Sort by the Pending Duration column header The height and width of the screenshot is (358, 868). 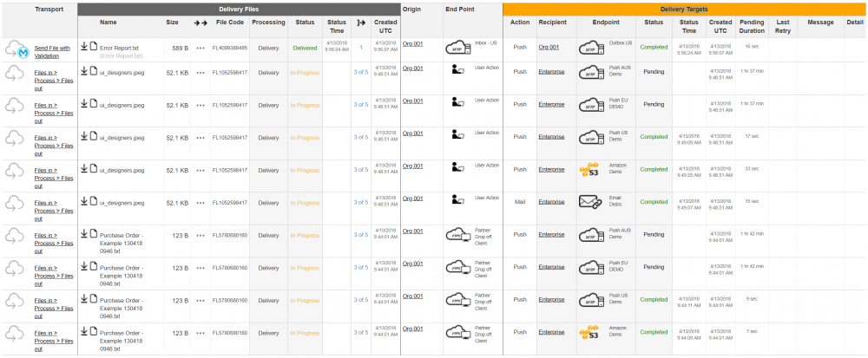tap(752, 26)
